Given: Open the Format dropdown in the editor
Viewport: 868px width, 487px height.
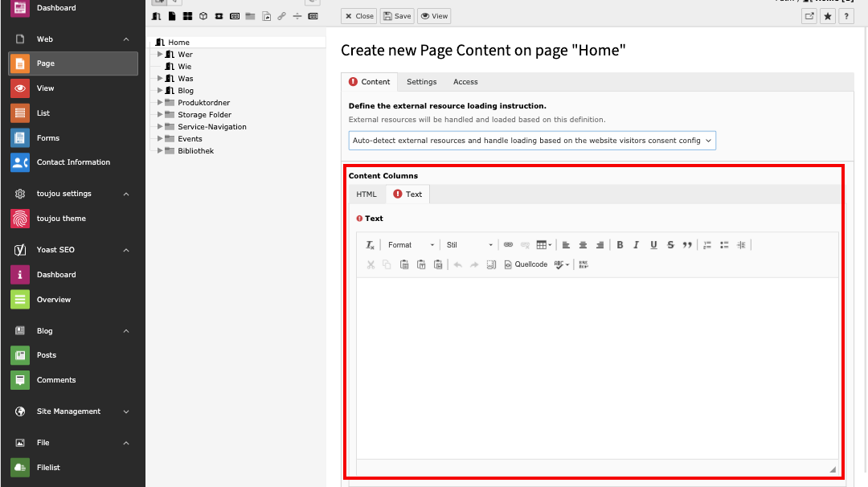Looking at the screenshot, I should coord(410,245).
